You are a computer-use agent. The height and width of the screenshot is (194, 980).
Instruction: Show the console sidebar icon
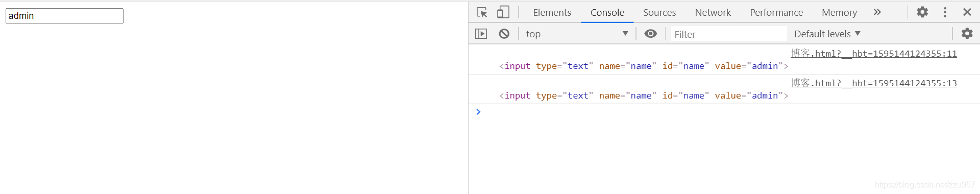click(x=481, y=34)
